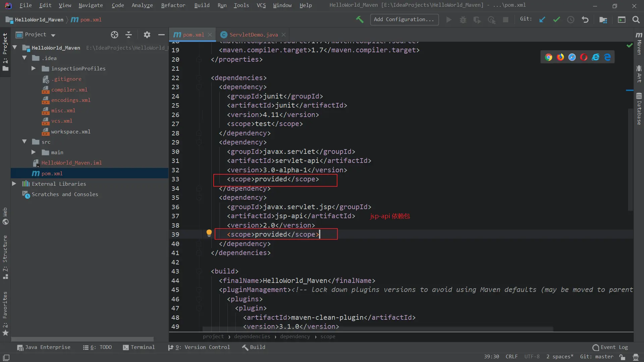Screen dimensions: 644x362
Task: Click the green hammer Build Project icon
Action: pos(360,19)
